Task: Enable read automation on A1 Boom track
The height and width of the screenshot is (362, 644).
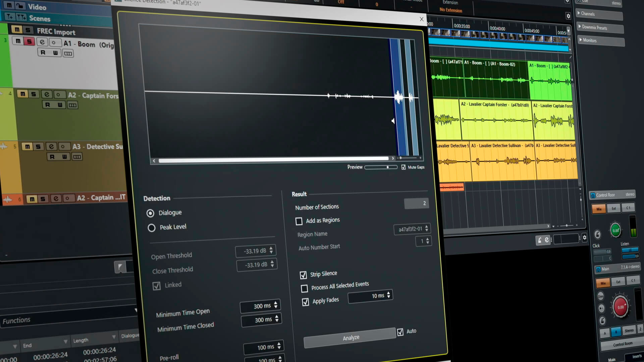Action: (43, 53)
